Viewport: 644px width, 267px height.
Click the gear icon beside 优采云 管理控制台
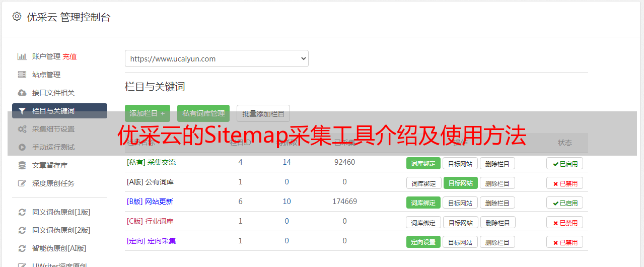17,17
